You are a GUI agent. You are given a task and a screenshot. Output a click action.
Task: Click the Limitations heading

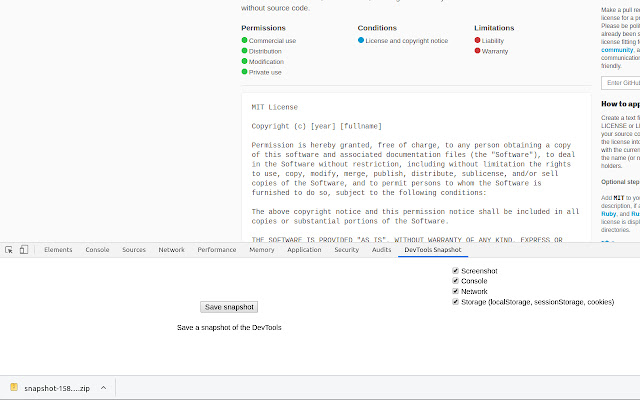494,28
